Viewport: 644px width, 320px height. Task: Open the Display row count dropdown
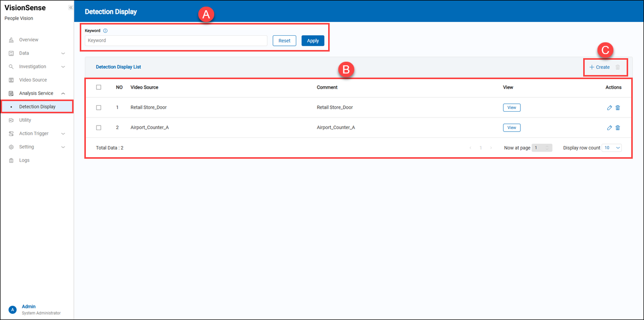(611, 147)
